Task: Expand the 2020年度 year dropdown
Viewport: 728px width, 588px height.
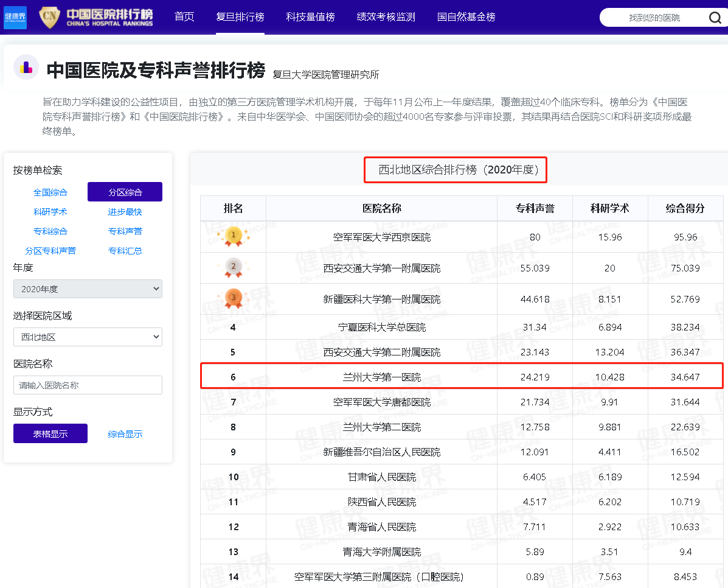Action: [x=88, y=289]
